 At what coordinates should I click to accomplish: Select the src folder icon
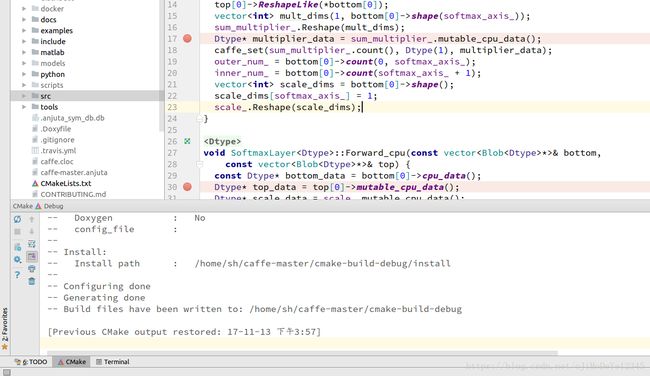[x=35, y=96]
